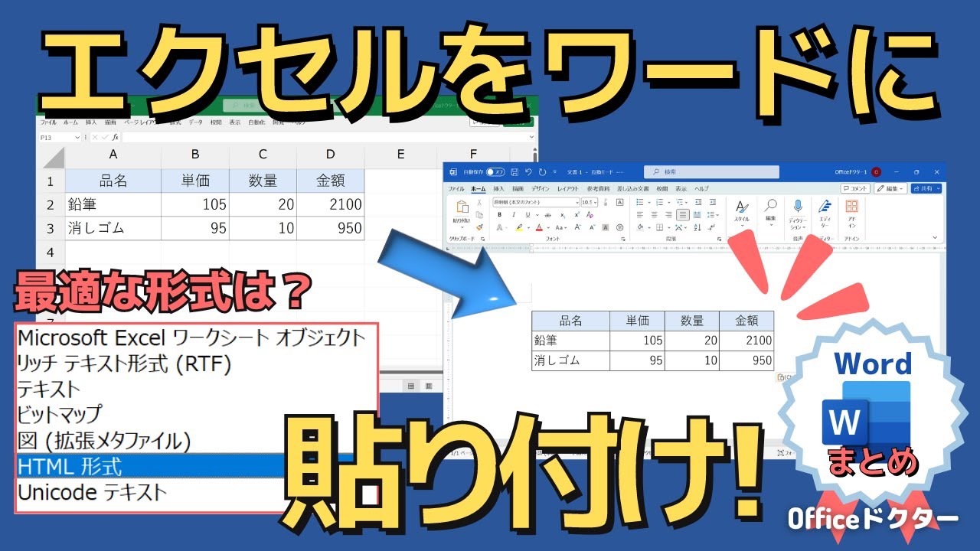Open the Find and editing group dropdown in Word

click(x=771, y=212)
